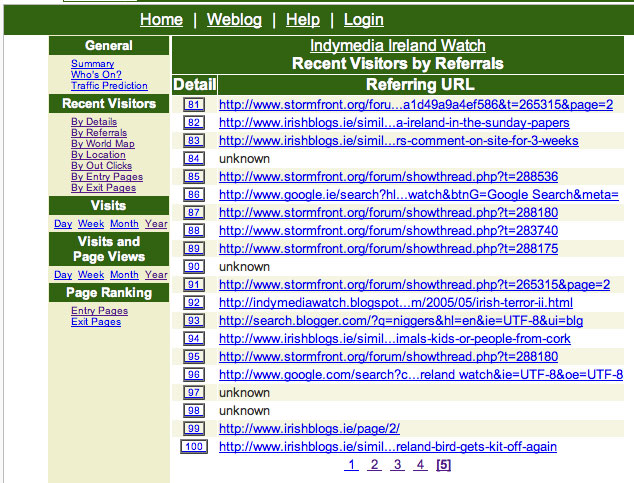Screen dimensions: 634x483
Task: Open the Indymedia Ireland Watch title link
Action: point(397,46)
